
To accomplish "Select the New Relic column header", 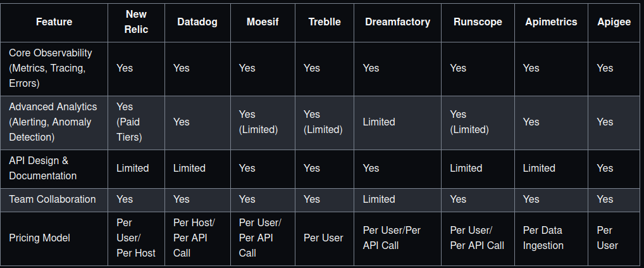I will (136, 22).
